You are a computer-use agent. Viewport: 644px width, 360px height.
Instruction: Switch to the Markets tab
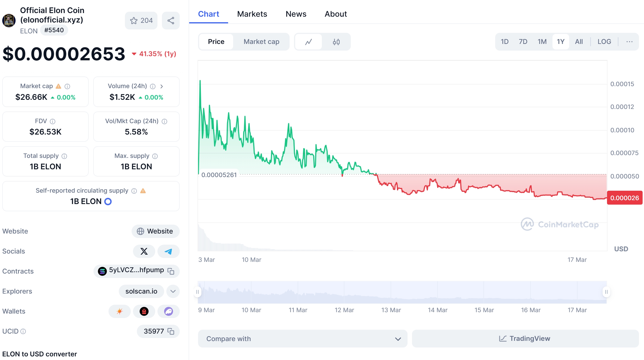click(x=252, y=14)
